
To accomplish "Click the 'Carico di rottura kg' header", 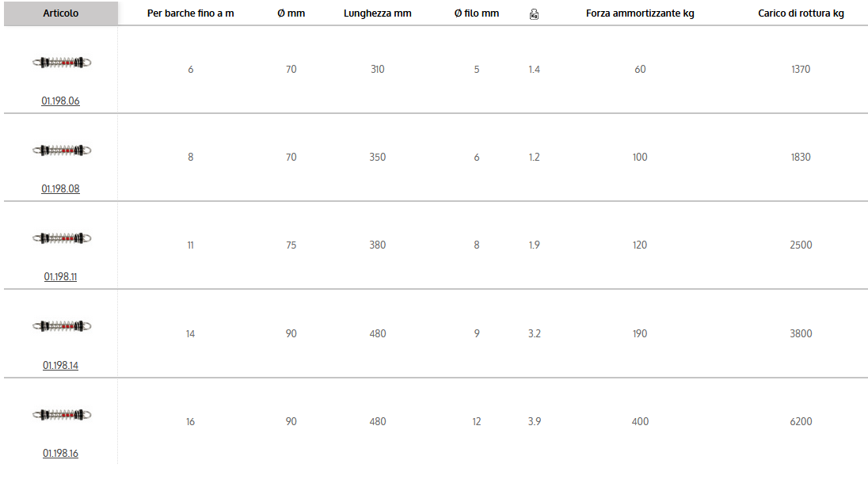I will 801,13.
